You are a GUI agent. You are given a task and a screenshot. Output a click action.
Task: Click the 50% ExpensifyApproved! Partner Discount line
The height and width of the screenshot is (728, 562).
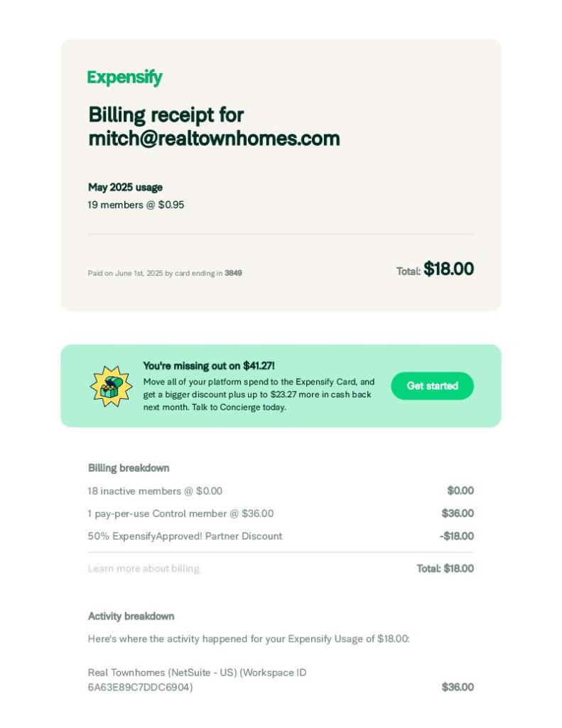click(x=185, y=537)
